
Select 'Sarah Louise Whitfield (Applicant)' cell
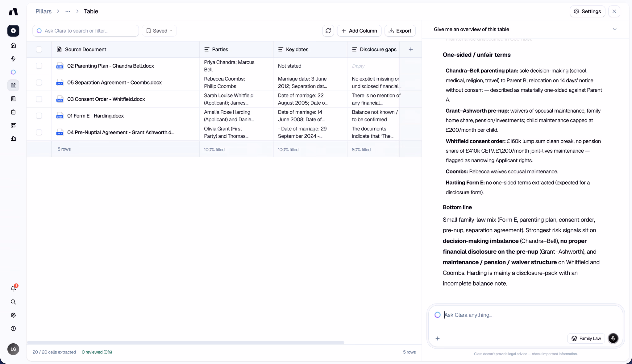(x=236, y=99)
